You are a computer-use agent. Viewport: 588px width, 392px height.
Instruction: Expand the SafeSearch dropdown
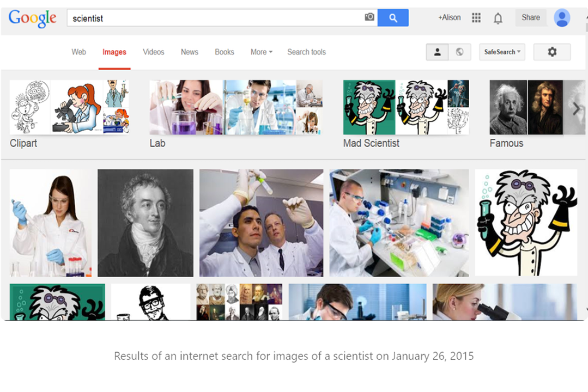tap(502, 52)
